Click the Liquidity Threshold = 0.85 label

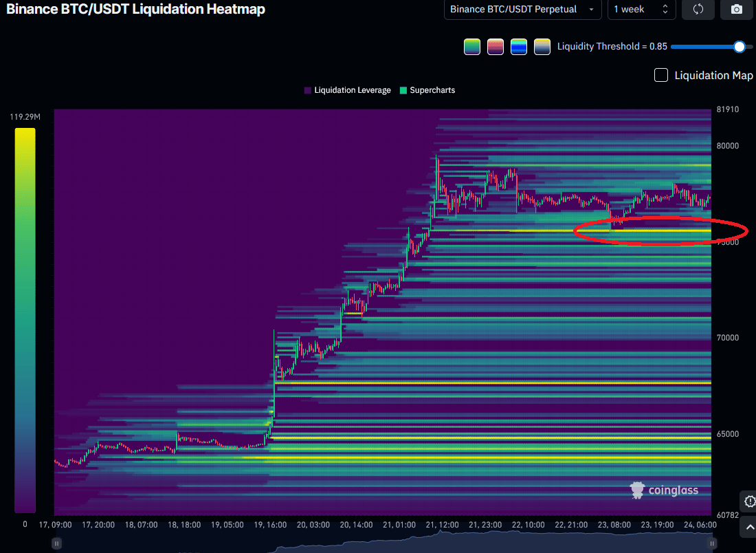click(612, 47)
